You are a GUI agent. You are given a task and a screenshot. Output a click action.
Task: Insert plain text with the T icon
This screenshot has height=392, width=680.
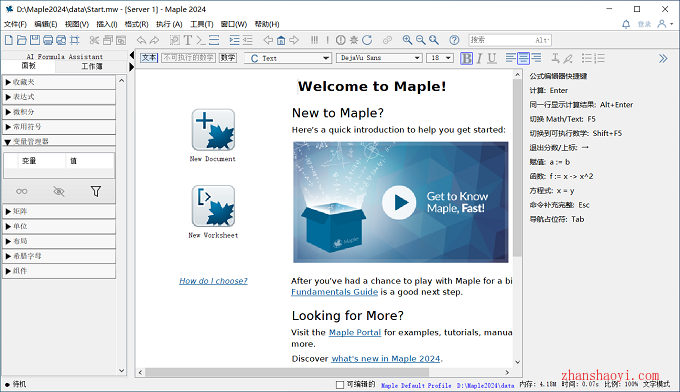pos(188,40)
